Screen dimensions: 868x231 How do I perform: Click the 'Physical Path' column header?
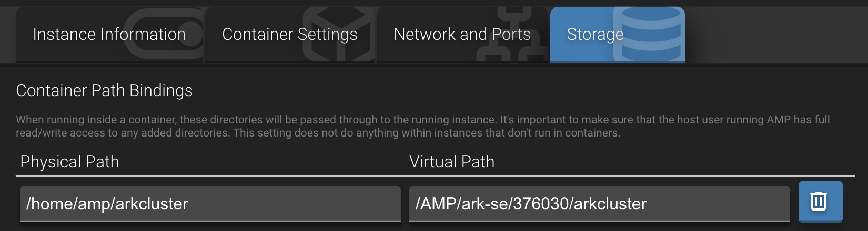(69, 162)
